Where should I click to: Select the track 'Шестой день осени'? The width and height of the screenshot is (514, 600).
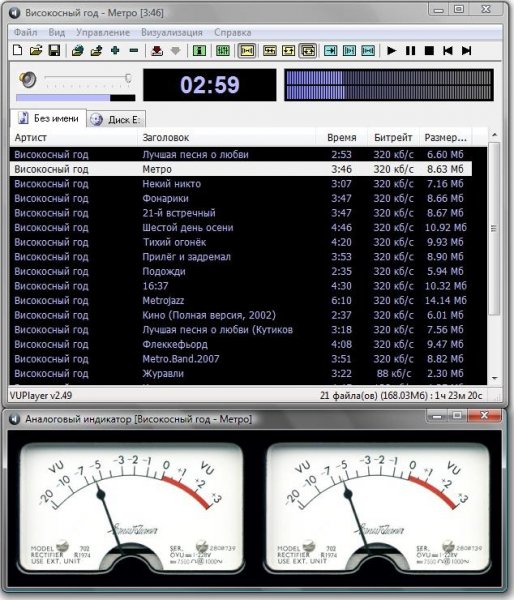tap(241, 228)
